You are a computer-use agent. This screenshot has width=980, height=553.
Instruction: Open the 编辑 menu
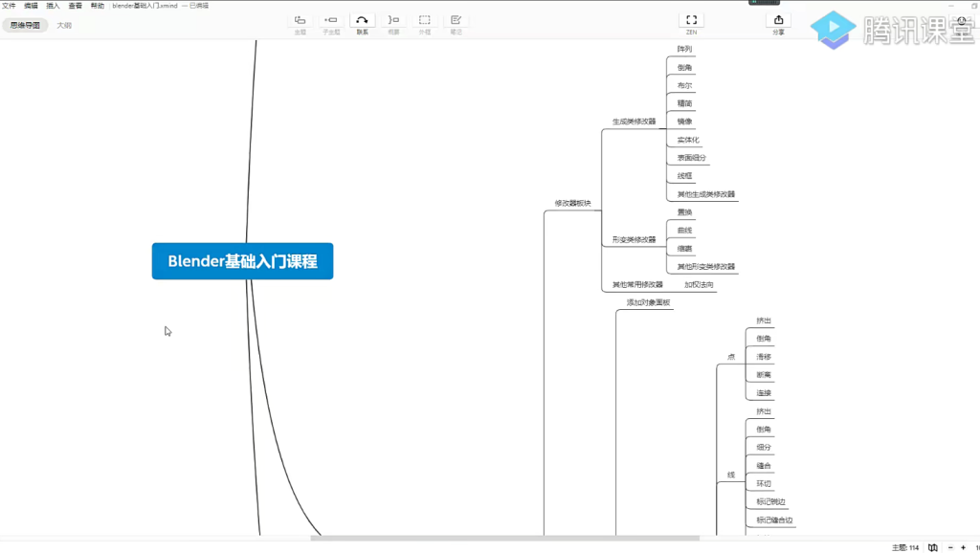(31, 6)
